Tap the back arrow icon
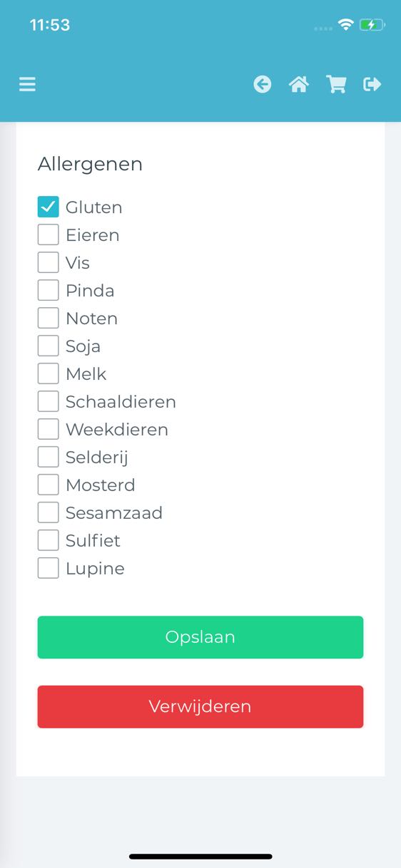 [x=263, y=85]
